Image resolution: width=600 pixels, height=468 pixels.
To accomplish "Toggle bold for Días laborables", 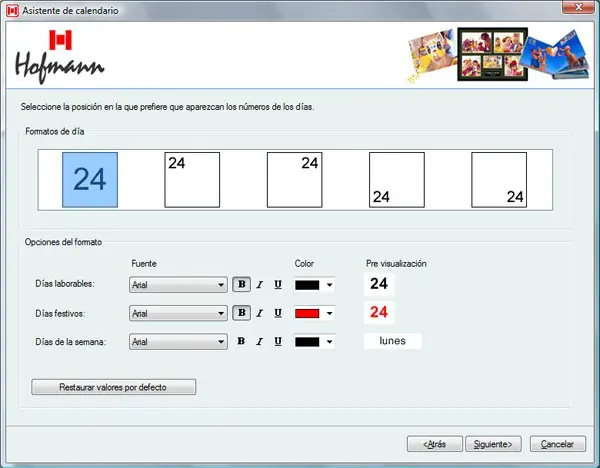I will (241, 284).
